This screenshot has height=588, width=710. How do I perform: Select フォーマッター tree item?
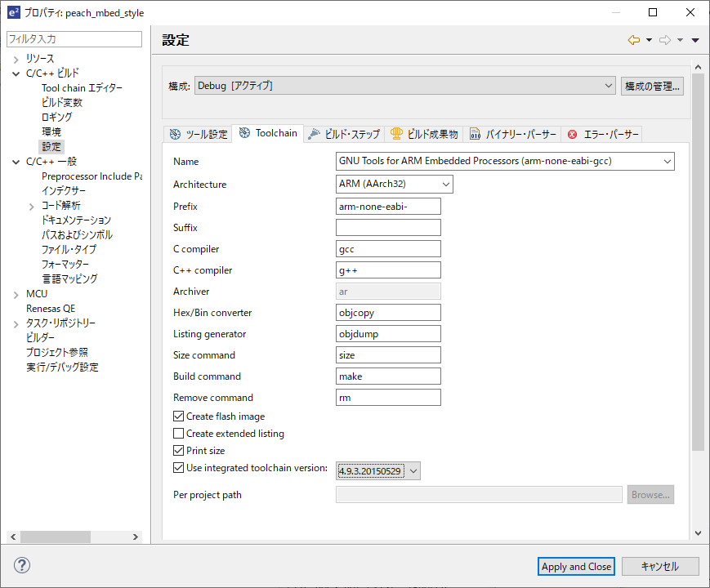(65, 264)
